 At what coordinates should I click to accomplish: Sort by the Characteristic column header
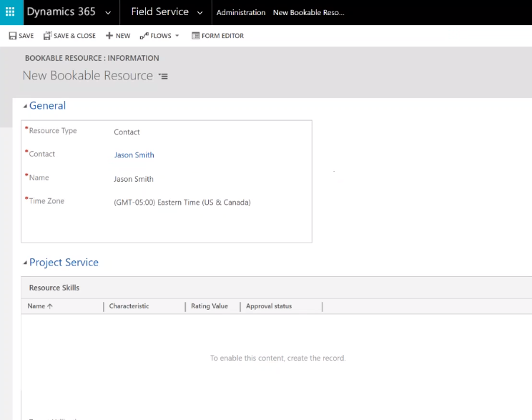click(129, 306)
